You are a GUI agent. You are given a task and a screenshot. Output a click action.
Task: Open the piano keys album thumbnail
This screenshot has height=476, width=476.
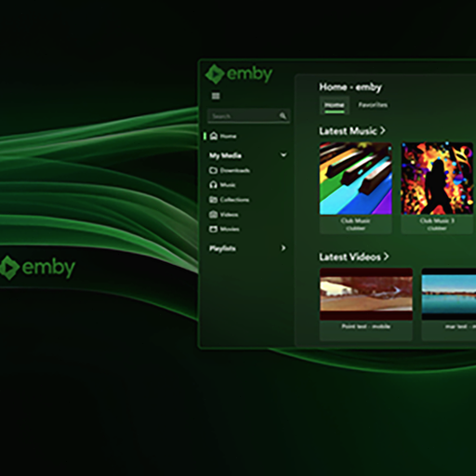(356, 178)
